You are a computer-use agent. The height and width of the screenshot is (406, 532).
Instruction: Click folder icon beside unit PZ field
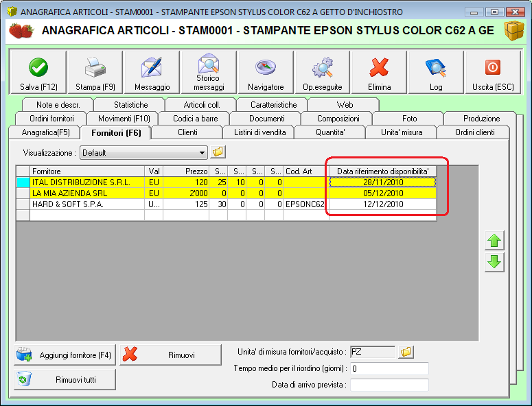406,352
